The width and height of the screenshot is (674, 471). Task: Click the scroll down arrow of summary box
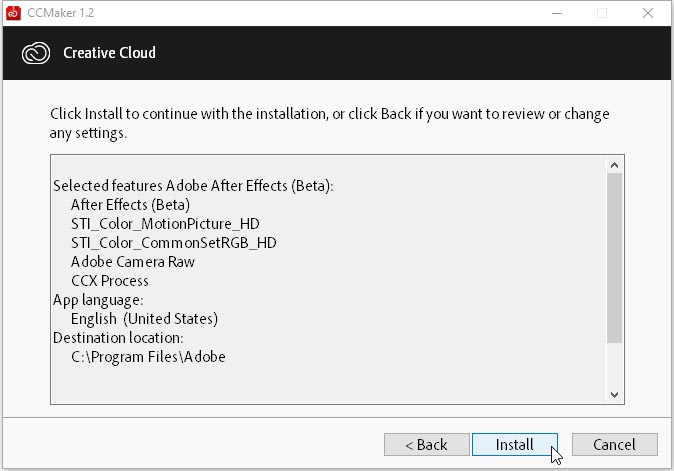(614, 395)
